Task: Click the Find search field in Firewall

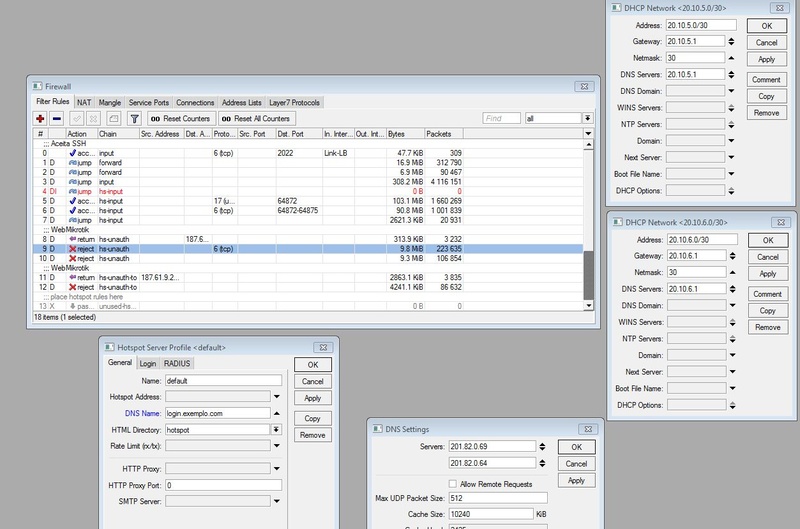Action: coord(501,118)
